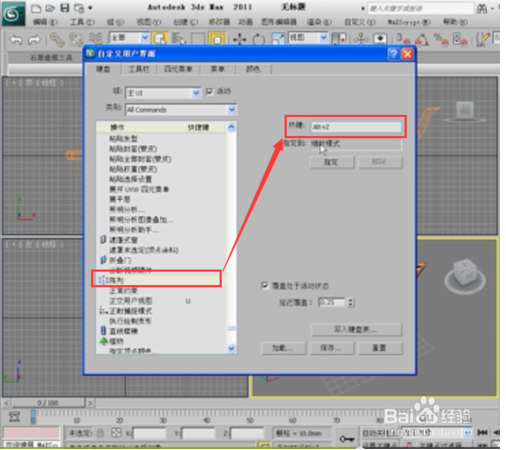
Task: Select the 展开 UVW quad menu action row
Action: click(162, 189)
